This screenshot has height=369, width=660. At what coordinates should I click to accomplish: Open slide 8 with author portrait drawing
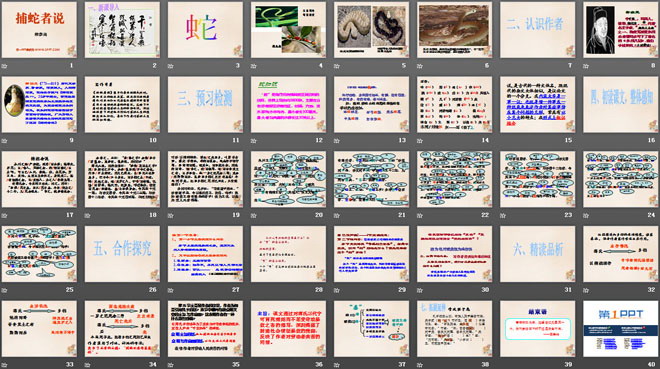pos(621,30)
